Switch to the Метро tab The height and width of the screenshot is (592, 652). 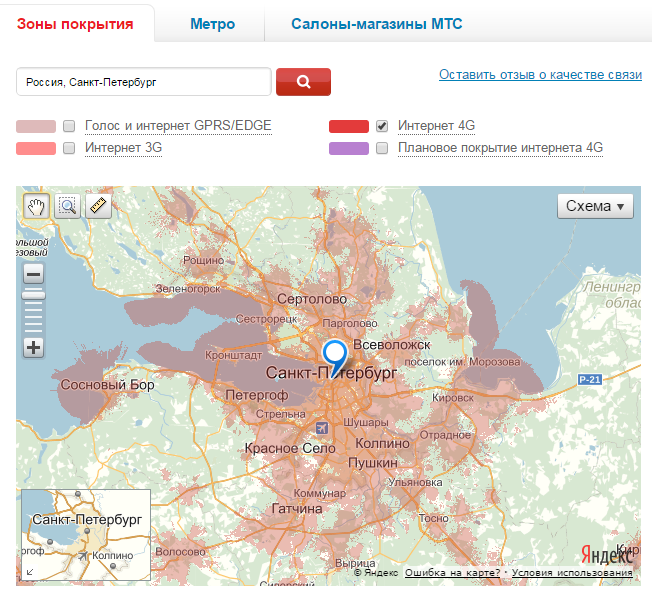coord(212,23)
